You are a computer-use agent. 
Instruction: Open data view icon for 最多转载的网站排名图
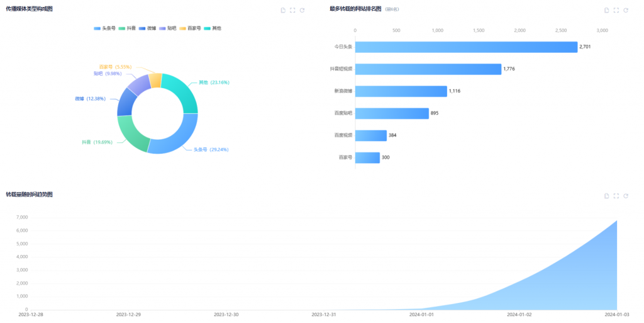607,10
